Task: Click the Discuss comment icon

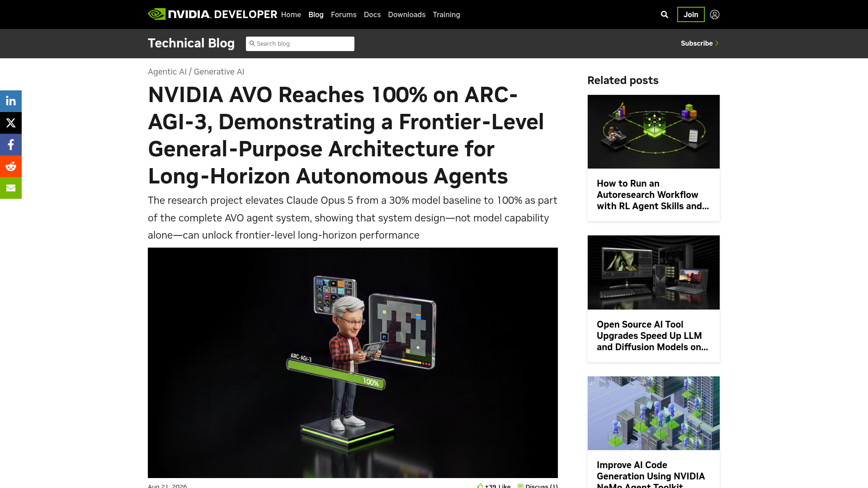Action: point(520,486)
